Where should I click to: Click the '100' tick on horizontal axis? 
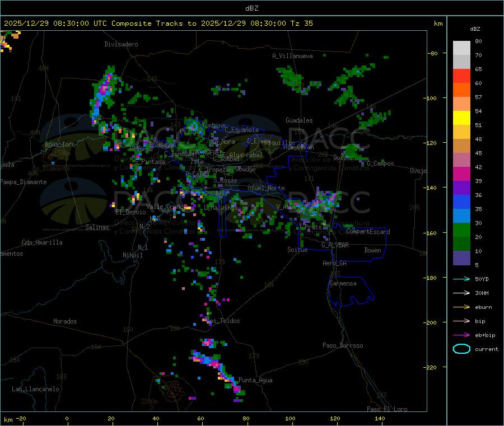click(x=290, y=419)
